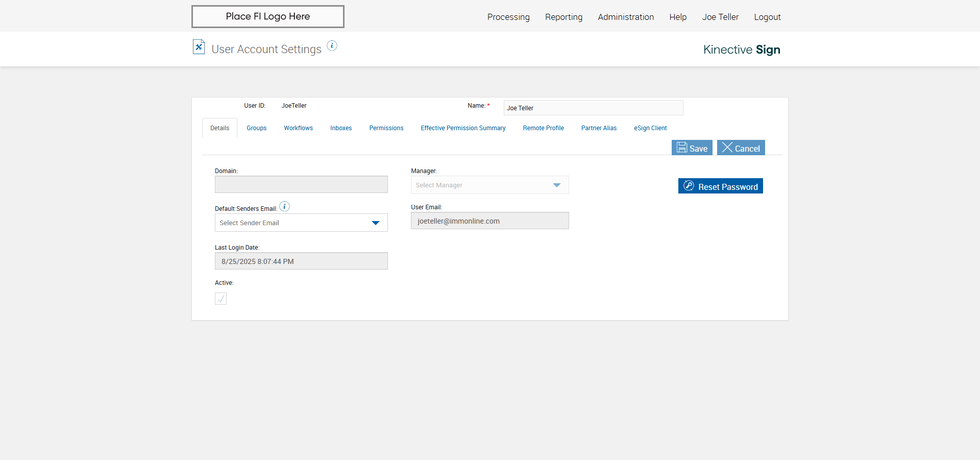
Task: Open the Help menu
Action: click(678, 17)
